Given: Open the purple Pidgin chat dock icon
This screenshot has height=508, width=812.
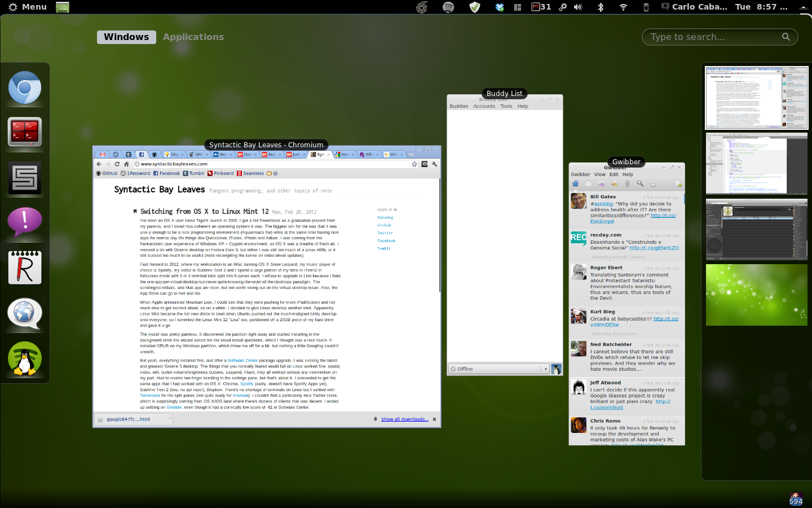Looking at the screenshot, I should click(25, 222).
